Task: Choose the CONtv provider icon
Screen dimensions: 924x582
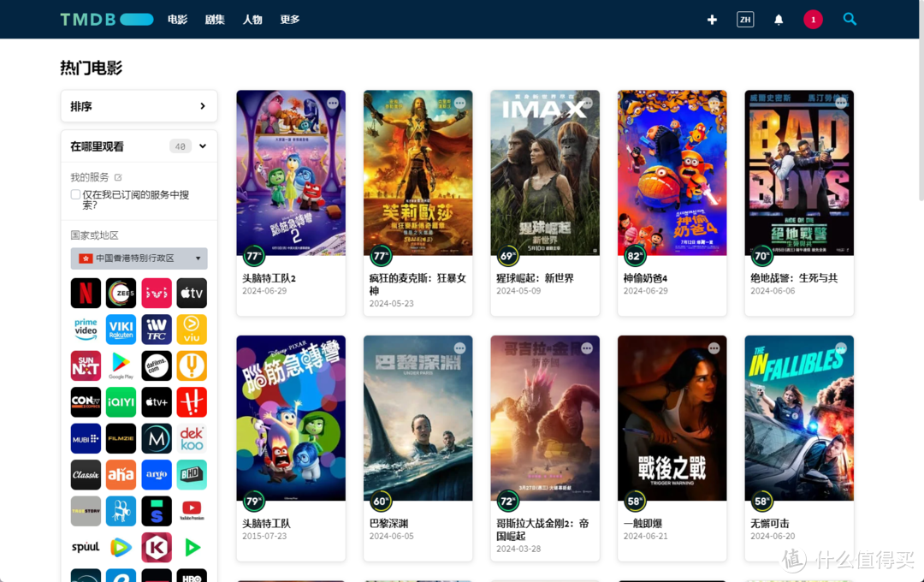Action: 86,402
